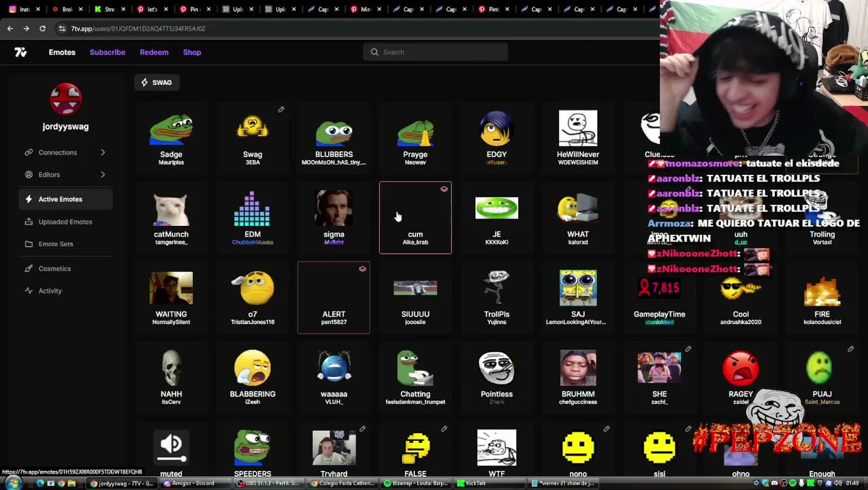Viewport: 868px width, 490px height.
Task: Open the Tryhard emote
Action: [334, 451]
